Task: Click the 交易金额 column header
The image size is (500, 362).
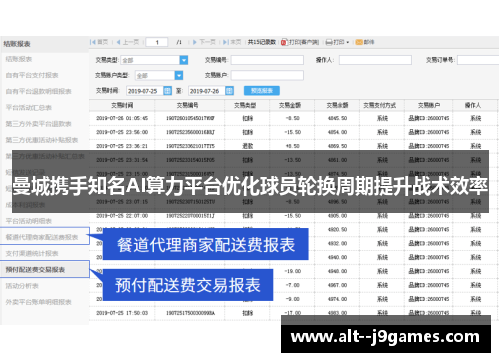Action: 290,105
